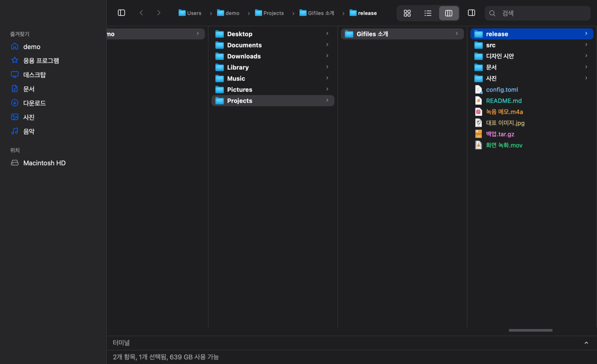Open Gifiles 소개 in the path bar
Viewport: 597px width, 364px height.
tap(317, 13)
